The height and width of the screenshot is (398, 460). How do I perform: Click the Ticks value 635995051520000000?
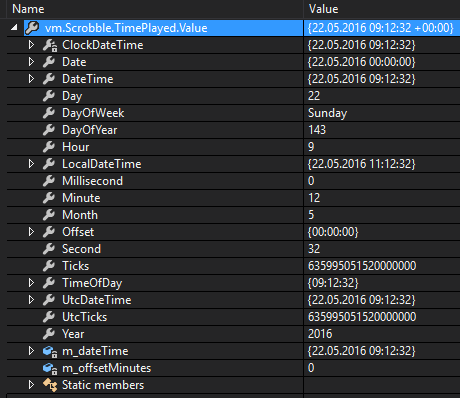tap(362, 266)
